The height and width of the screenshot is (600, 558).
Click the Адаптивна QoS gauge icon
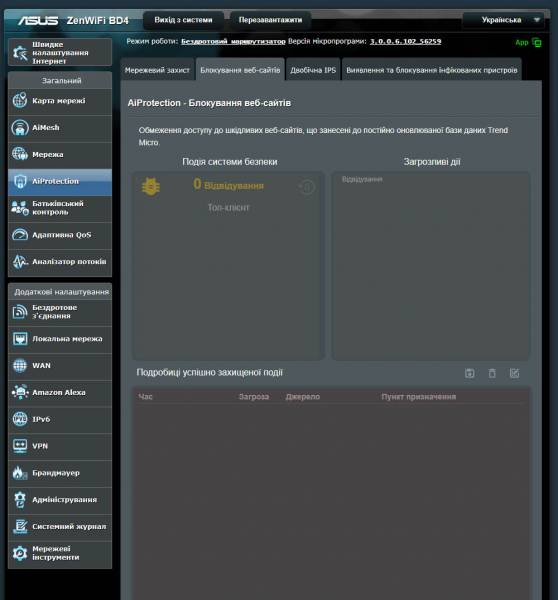pyautogui.click(x=20, y=235)
